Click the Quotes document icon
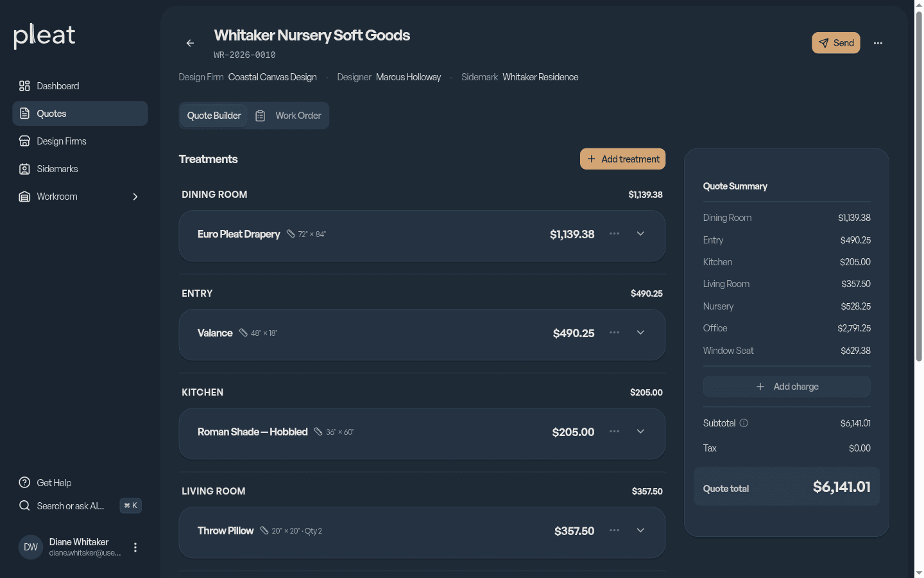Image resolution: width=924 pixels, height=578 pixels. pos(24,114)
